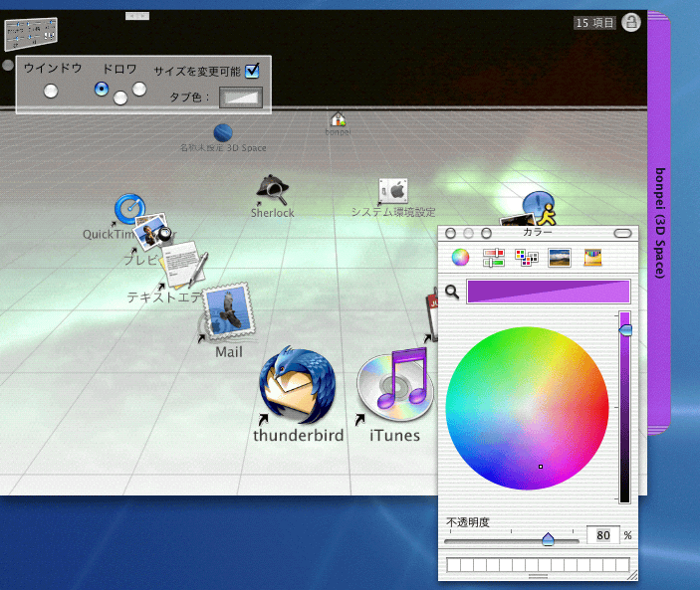Pick a color on the color wheel
This screenshot has width=700, height=590.
tap(527, 408)
